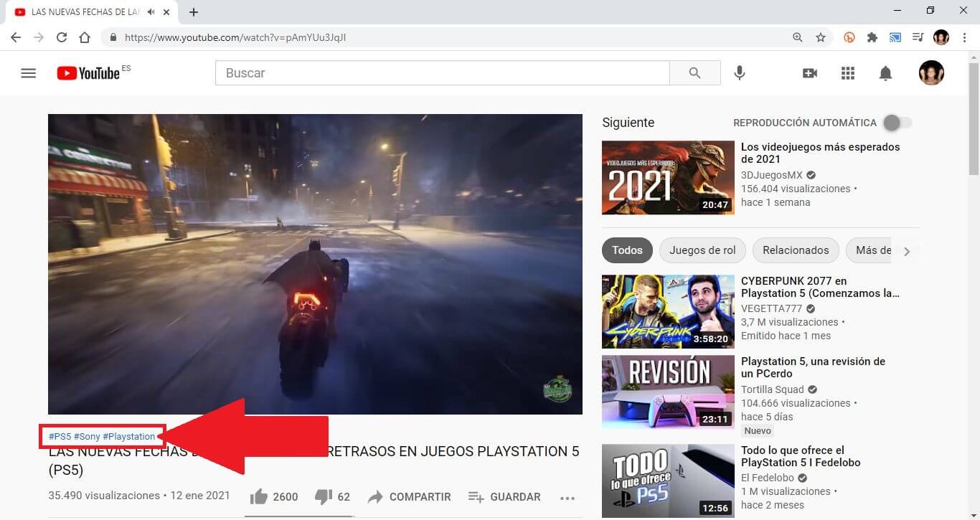The image size is (980, 520).
Task: Open notifications bell
Action: pos(886,72)
